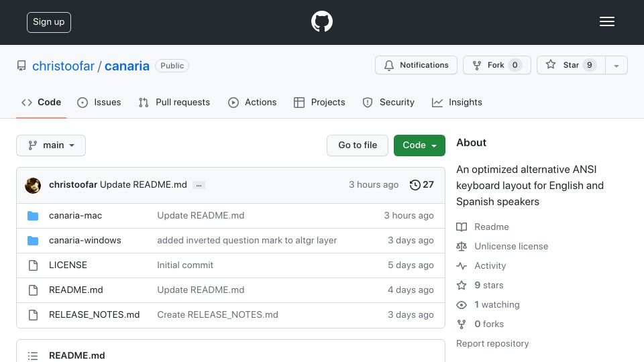The width and height of the screenshot is (644, 362).
Task: Open the Security tab
Action: [388, 102]
